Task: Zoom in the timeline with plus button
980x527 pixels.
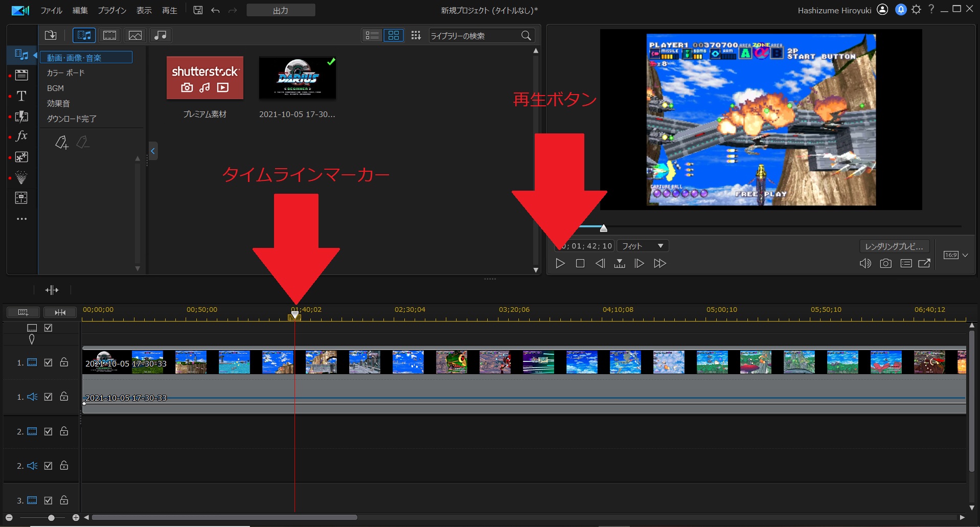Action: click(76, 518)
